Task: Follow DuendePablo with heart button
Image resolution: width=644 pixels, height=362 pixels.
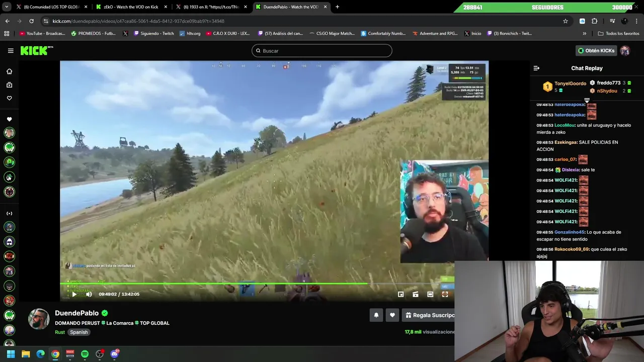Action: click(392, 315)
